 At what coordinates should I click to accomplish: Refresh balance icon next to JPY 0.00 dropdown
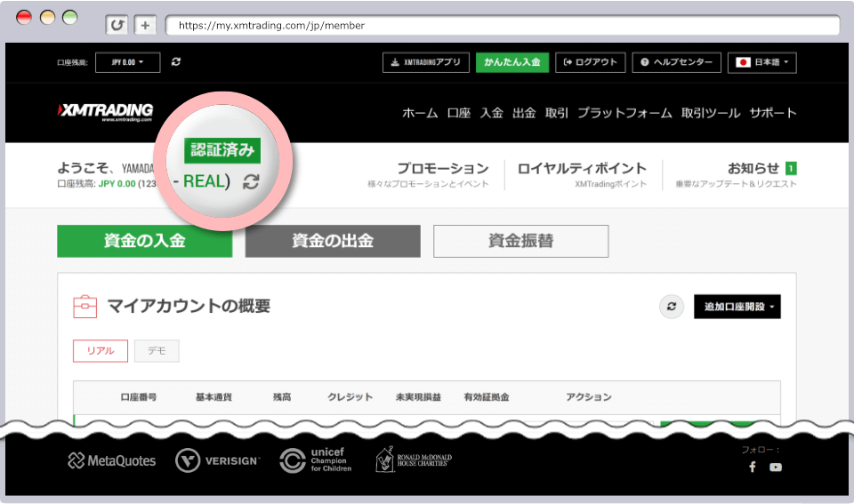pos(176,62)
